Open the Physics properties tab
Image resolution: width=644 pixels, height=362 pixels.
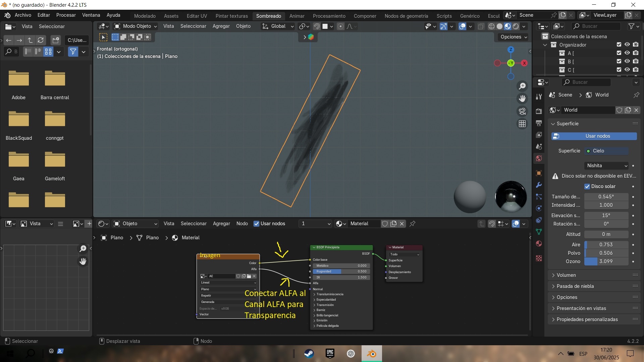(539, 208)
